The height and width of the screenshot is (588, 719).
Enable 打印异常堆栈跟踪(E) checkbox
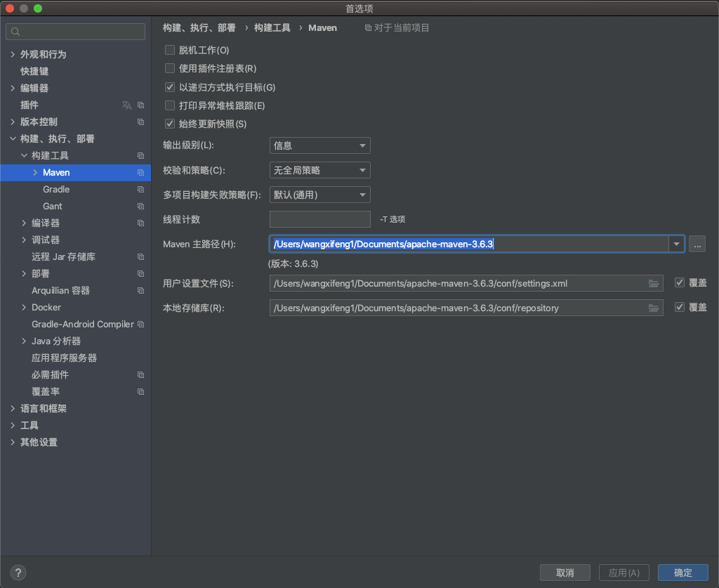point(170,105)
